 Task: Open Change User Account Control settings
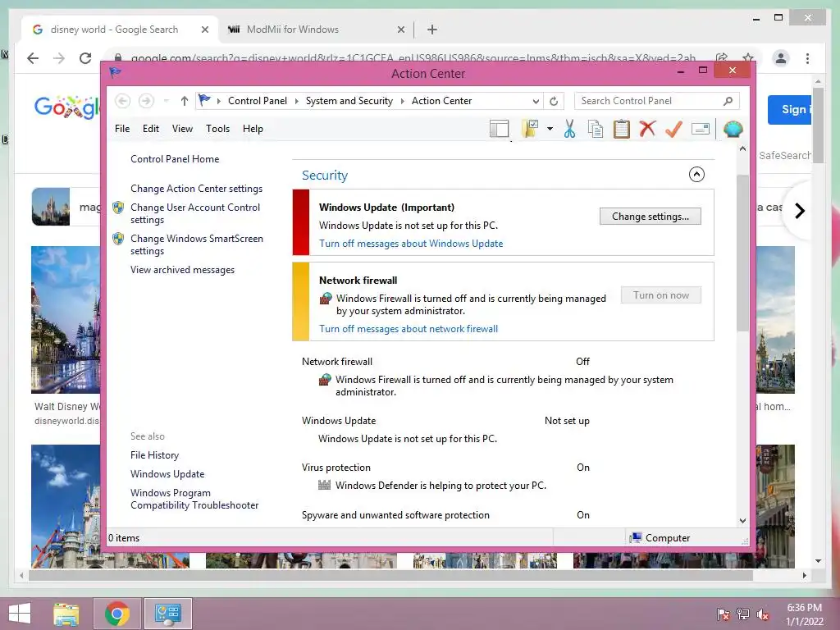click(x=195, y=213)
